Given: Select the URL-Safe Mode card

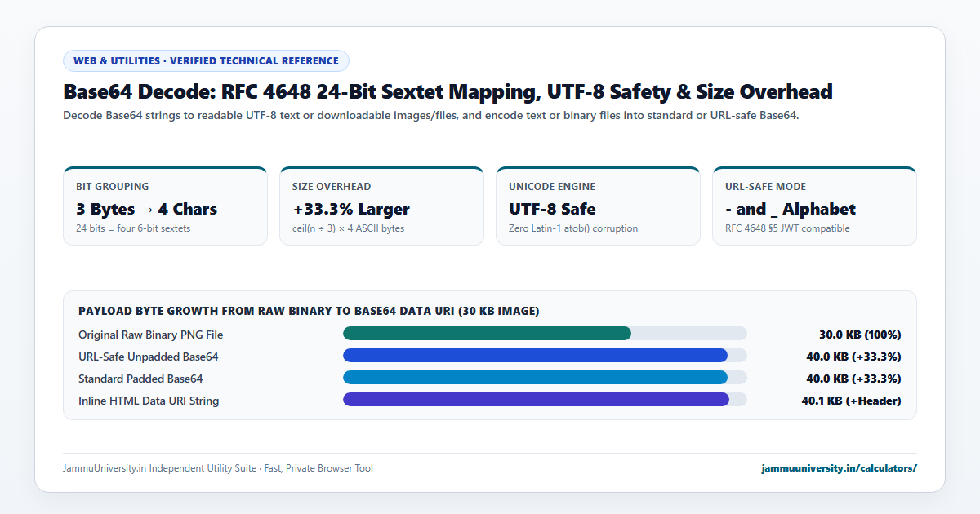Looking at the screenshot, I should click(x=814, y=206).
